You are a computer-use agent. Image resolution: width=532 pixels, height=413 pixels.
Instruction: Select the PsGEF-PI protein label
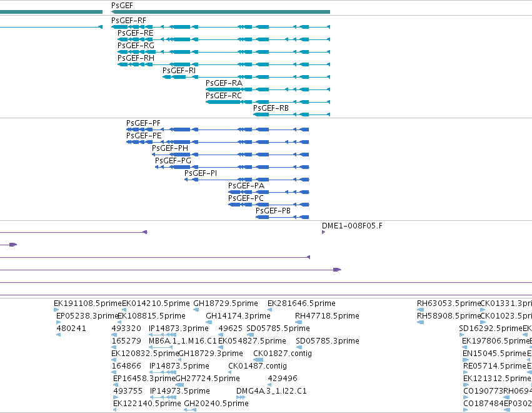click(201, 173)
